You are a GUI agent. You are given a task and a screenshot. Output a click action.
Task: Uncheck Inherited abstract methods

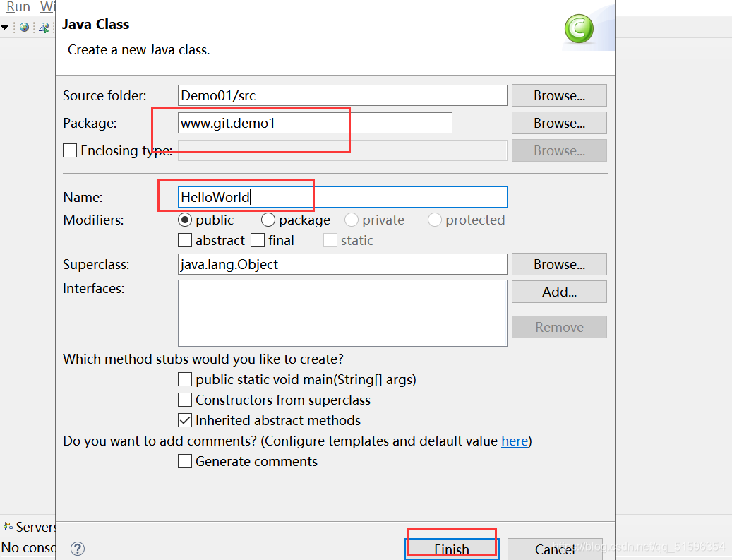[x=185, y=420]
